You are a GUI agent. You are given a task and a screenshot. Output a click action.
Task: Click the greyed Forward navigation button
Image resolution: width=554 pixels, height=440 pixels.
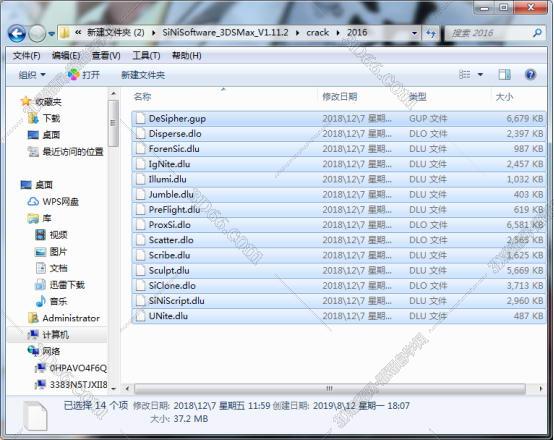click(37, 34)
